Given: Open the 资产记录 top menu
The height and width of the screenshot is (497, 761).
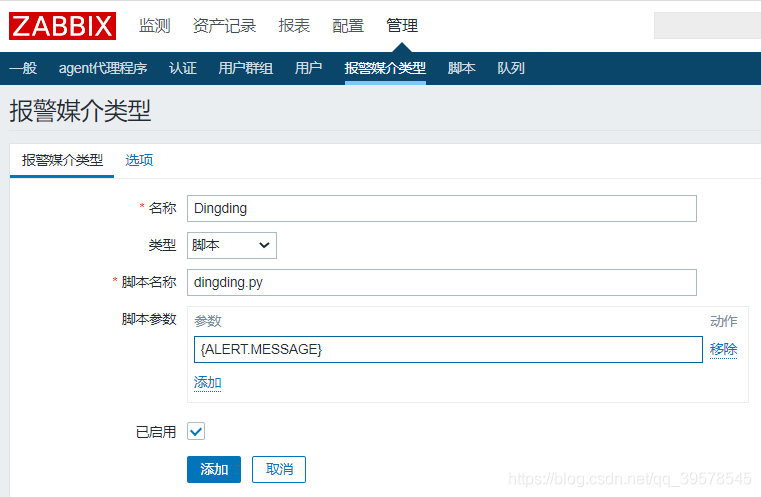Looking at the screenshot, I should tap(224, 26).
